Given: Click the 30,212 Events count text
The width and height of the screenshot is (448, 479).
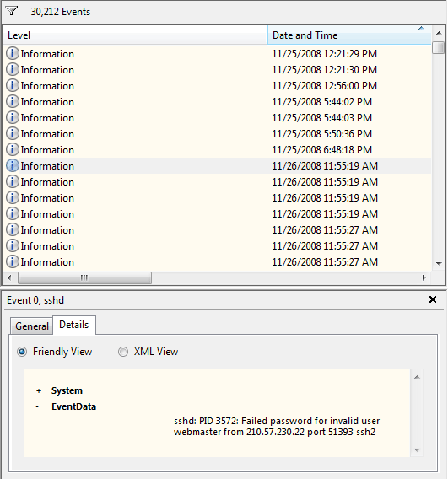Looking at the screenshot, I should [x=61, y=12].
